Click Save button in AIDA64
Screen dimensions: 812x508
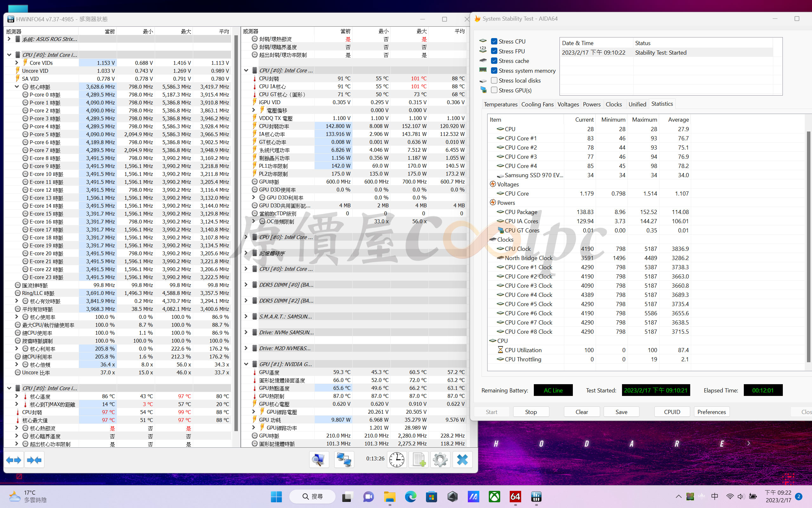tap(621, 412)
